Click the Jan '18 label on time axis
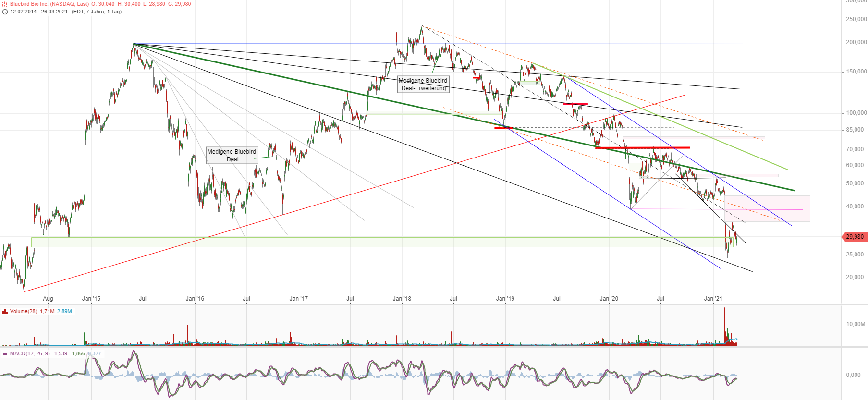The width and height of the screenshot is (868, 400). [402, 299]
